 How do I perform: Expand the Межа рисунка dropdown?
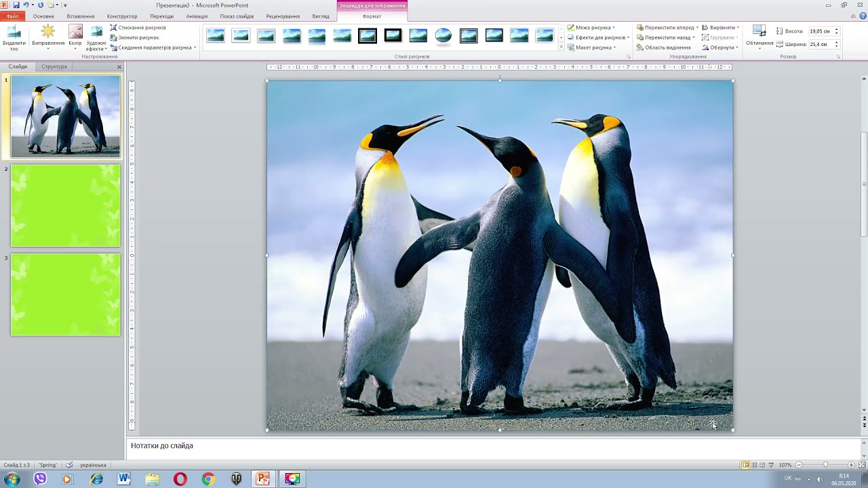click(591, 28)
